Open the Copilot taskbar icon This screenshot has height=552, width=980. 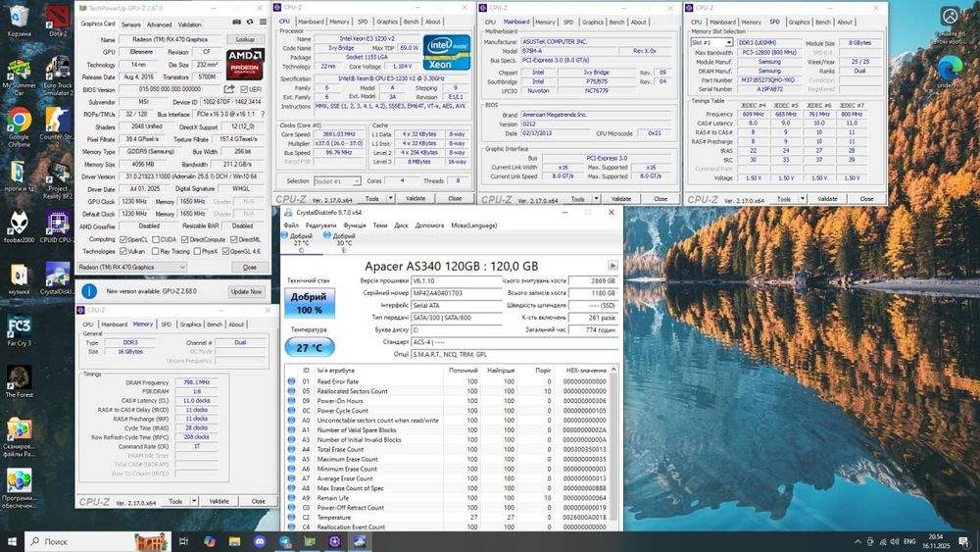pyautogui.click(x=210, y=541)
